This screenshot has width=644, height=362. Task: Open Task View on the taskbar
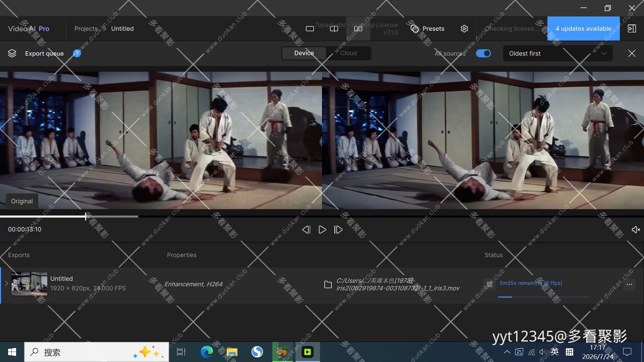[181, 352]
